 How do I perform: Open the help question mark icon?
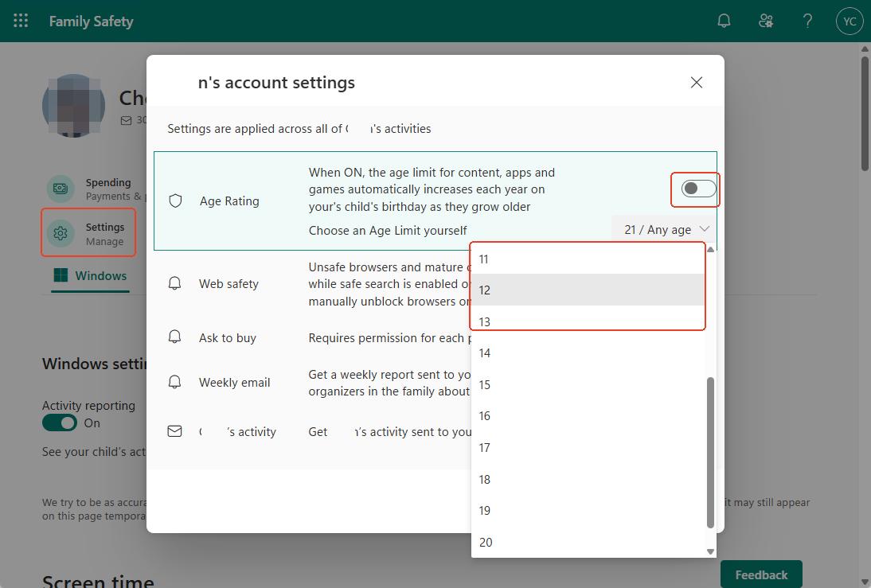807,21
